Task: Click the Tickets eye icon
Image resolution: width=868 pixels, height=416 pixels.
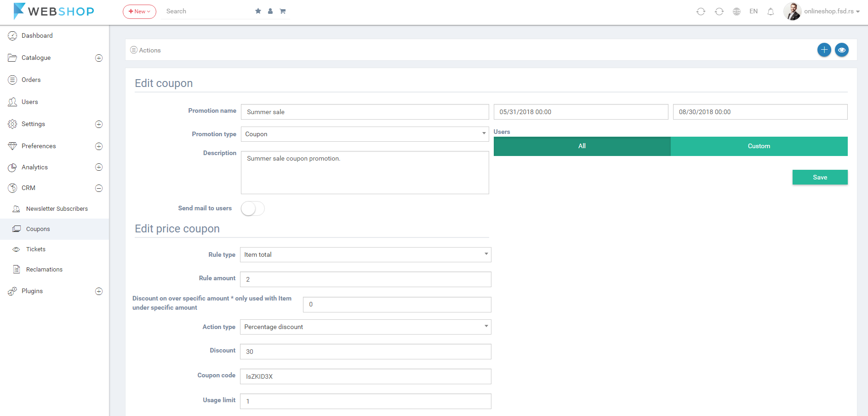Action: (x=17, y=249)
